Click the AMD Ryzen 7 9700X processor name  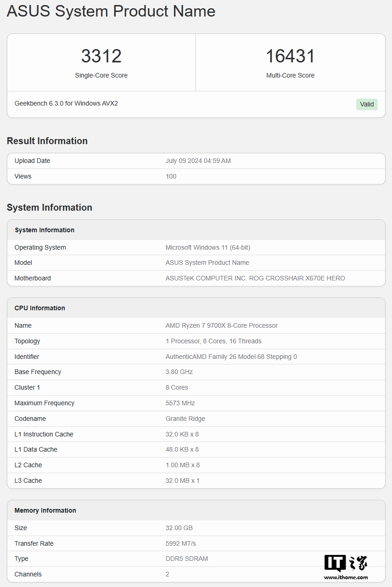(221, 325)
